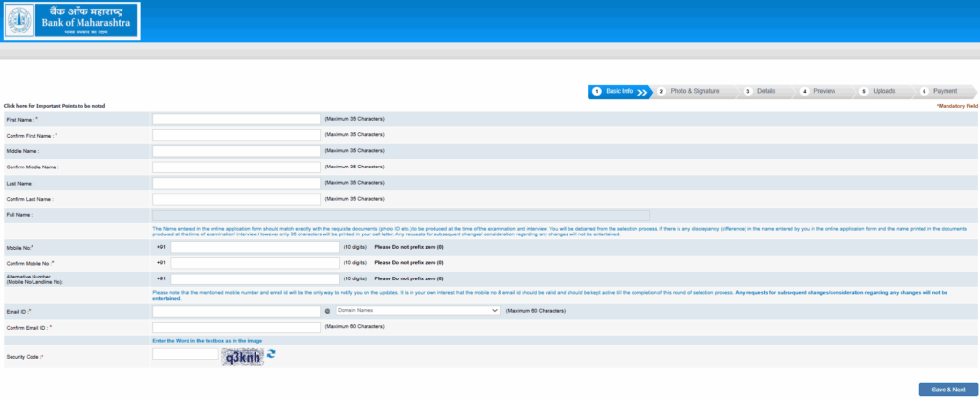Refresh the security code captcha image
The height and width of the screenshot is (401, 980).
click(271, 354)
